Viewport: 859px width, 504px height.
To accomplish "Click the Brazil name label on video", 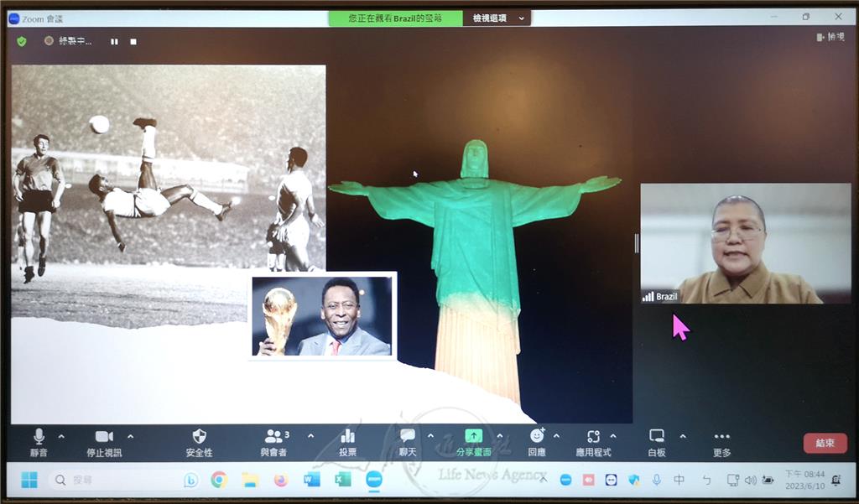I will (x=660, y=296).
